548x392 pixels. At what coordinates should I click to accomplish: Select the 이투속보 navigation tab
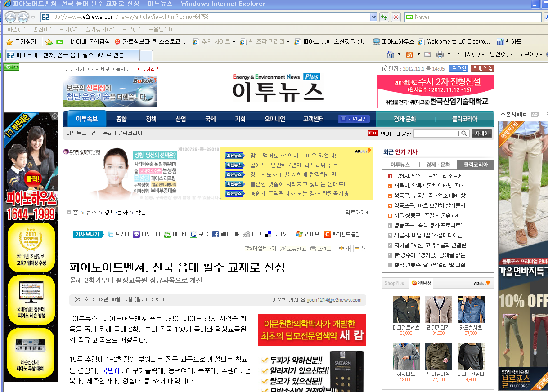[87, 119]
